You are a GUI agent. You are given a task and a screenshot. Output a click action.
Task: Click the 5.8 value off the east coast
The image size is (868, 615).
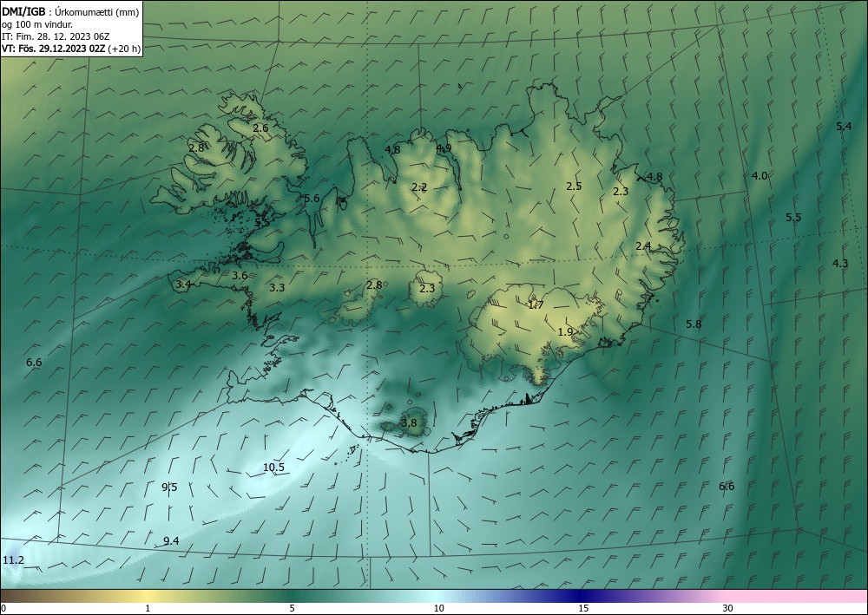[x=694, y=324]
